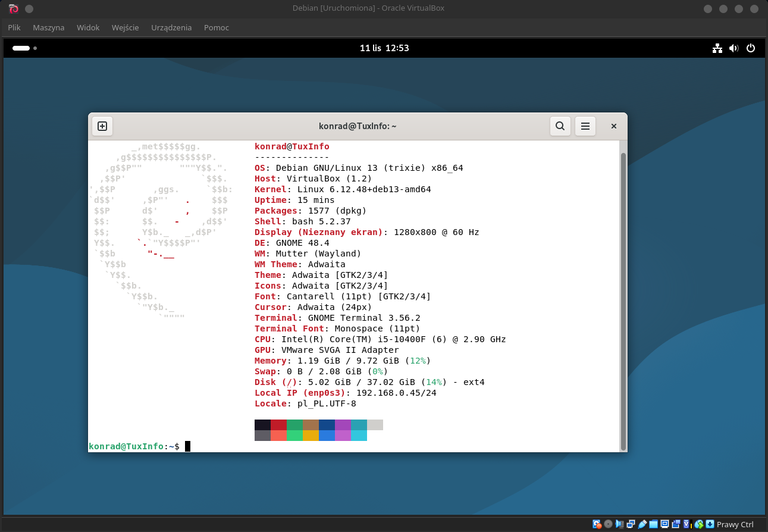
Task: Click the network adapters indicator in VirtualBox status bar
Action: (x=631, y=524)
